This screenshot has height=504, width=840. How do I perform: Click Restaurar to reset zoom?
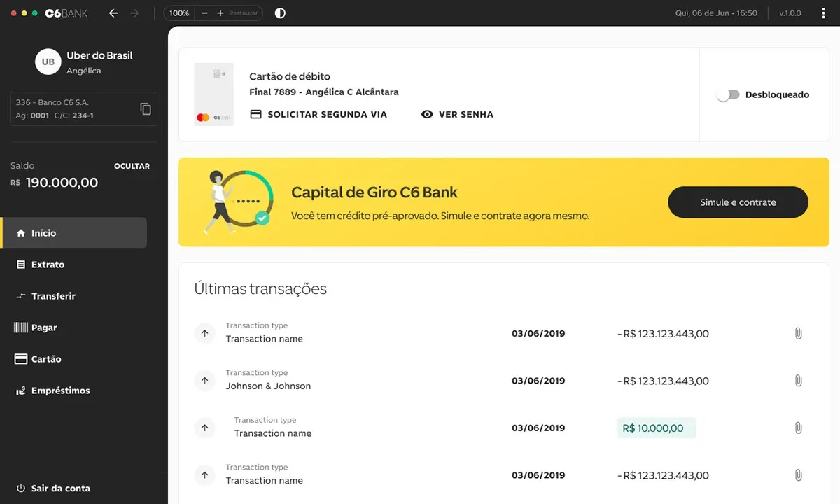pyautogui.click(x=244, y=13)
